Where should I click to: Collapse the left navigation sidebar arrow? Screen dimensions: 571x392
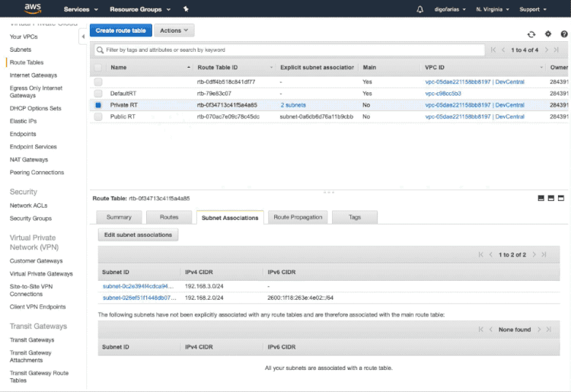point(82,36)
